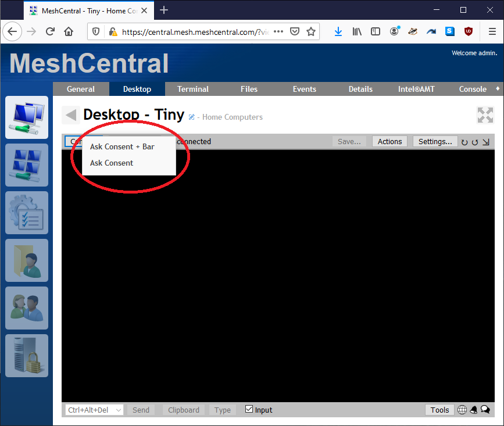Toggle full screen view icon

point(485,115)
